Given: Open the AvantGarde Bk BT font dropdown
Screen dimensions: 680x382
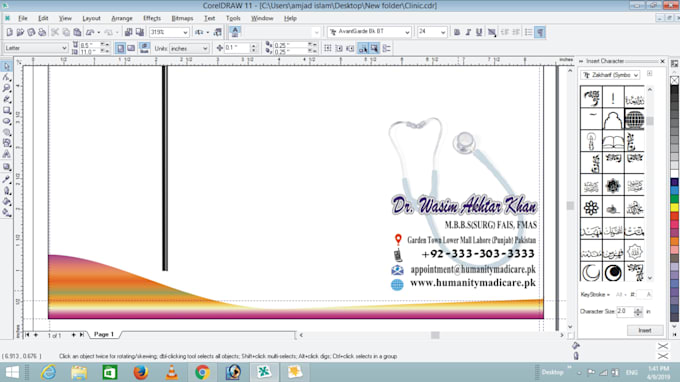Looking at the screenshot, I should pos(407,32).
